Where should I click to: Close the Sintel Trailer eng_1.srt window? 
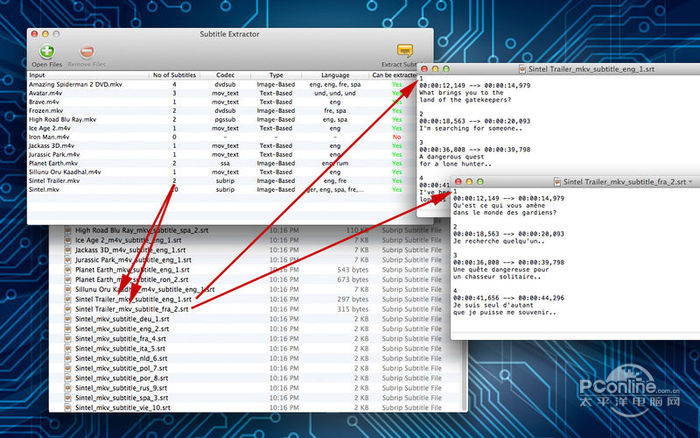(x=424, y=68)
